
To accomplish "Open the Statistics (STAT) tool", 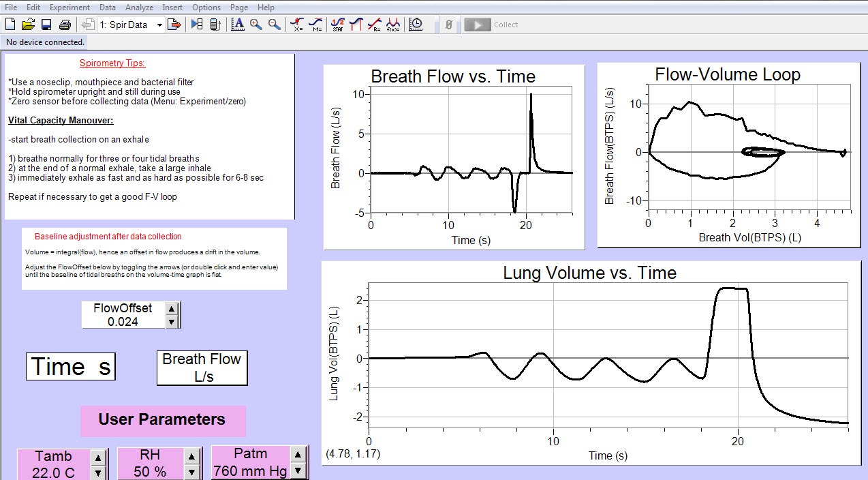I will [x=337, y=25].
